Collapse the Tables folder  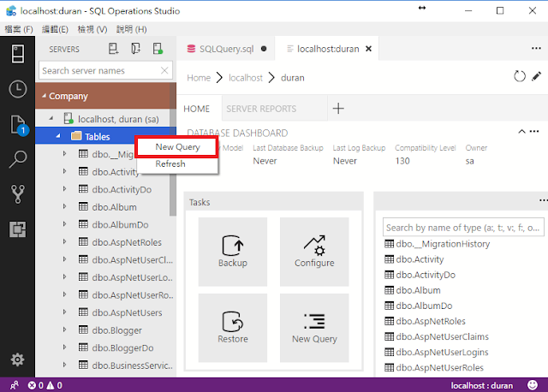pyautogui.click(x=58, y=136)
